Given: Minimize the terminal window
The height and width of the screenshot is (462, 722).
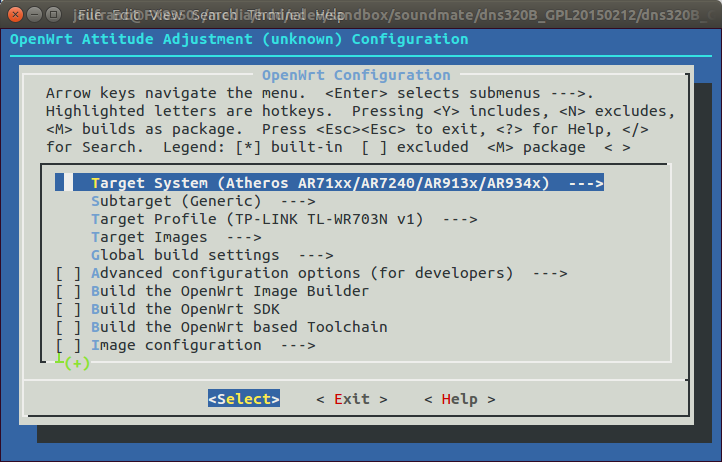Looking at the screenshot, I should click(x=35, y=15).
